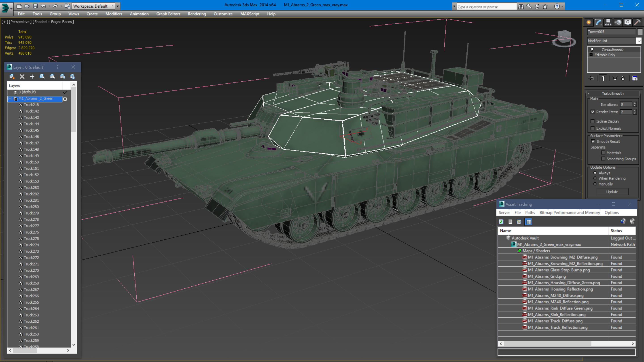Toggle Render Iters checkbox
Image resolution: width=644 pixels, height=362 pixels.
[x=593, y=112]
